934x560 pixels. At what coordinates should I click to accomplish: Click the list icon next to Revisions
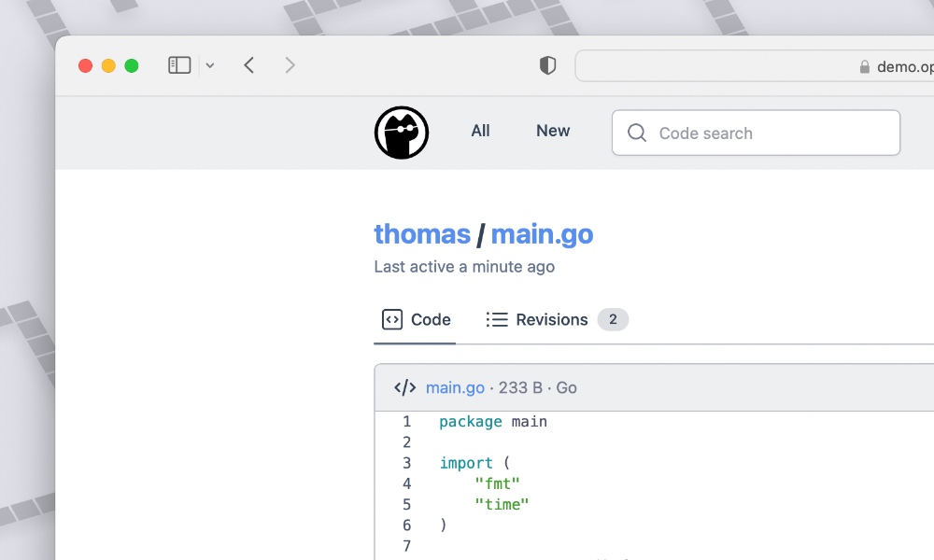(x=497, y=319)
